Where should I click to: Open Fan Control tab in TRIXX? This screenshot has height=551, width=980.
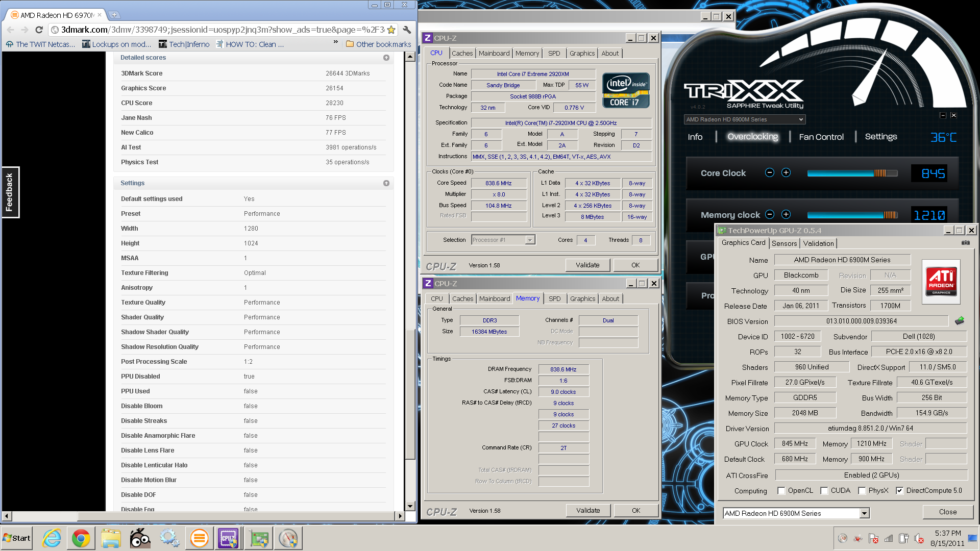[821, 137]
